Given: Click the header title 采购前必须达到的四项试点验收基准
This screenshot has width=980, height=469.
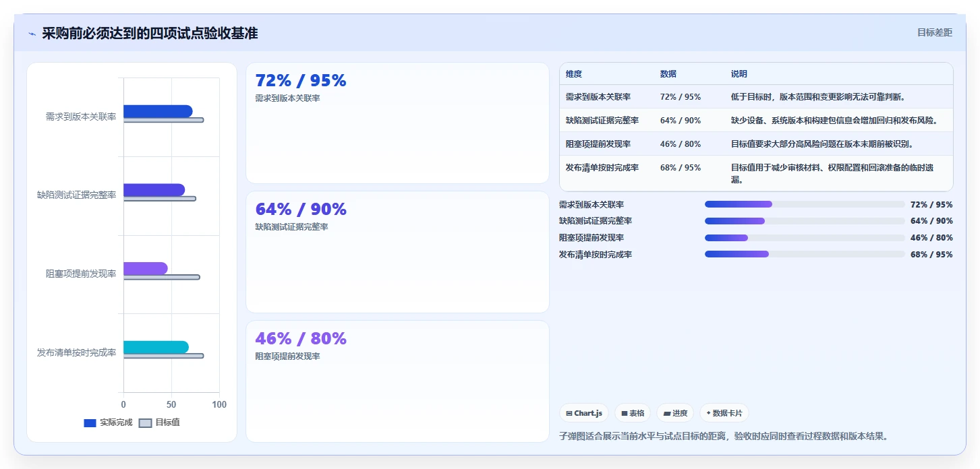Looking at the screenshot, I should click(x=150, y=34).
